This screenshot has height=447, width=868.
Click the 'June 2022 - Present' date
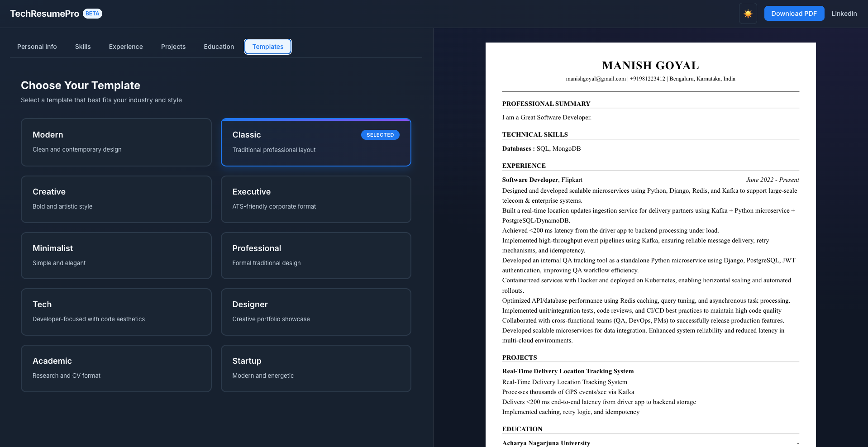pyautogui.click(x=772, y=180)
